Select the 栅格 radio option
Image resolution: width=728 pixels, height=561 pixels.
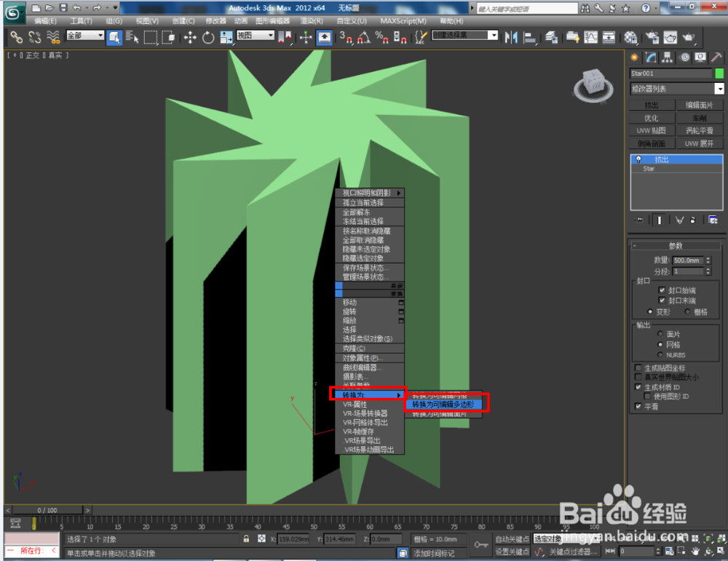point(687,312)
